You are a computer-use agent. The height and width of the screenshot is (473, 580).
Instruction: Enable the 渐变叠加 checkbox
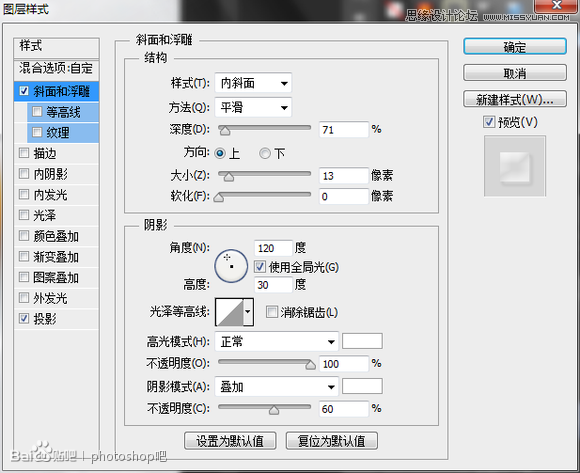pyautogui.click(x=24, y=256)
